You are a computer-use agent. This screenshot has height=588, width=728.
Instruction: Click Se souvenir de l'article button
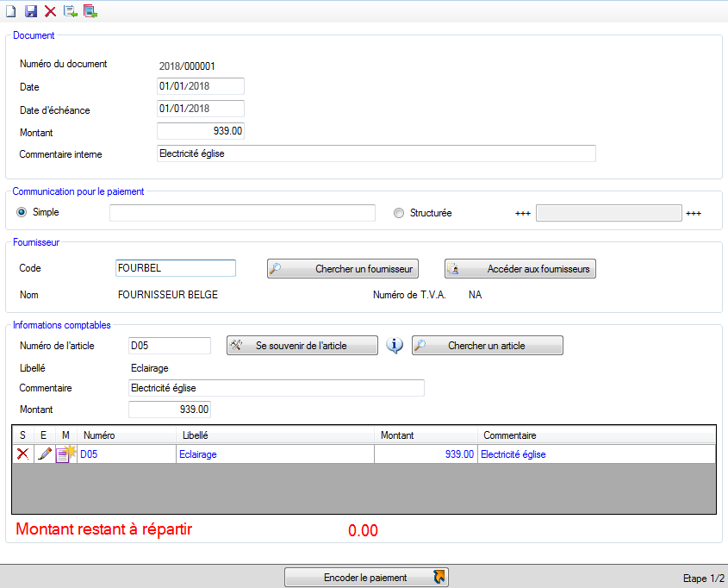click(302, 345)
